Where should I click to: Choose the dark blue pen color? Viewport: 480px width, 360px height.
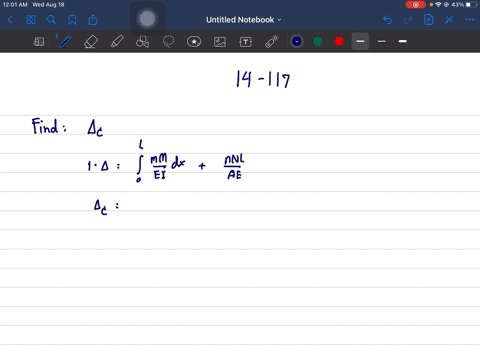click(297, 41)
